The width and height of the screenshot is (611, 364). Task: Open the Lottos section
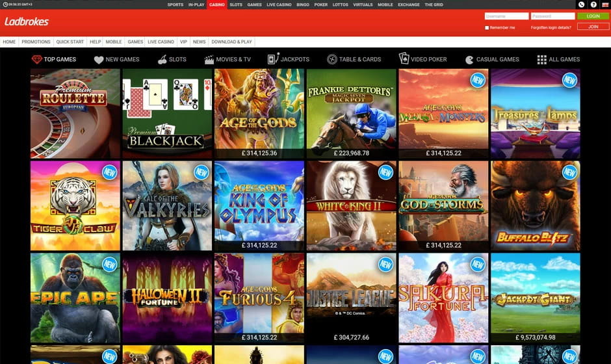[340, 5]
